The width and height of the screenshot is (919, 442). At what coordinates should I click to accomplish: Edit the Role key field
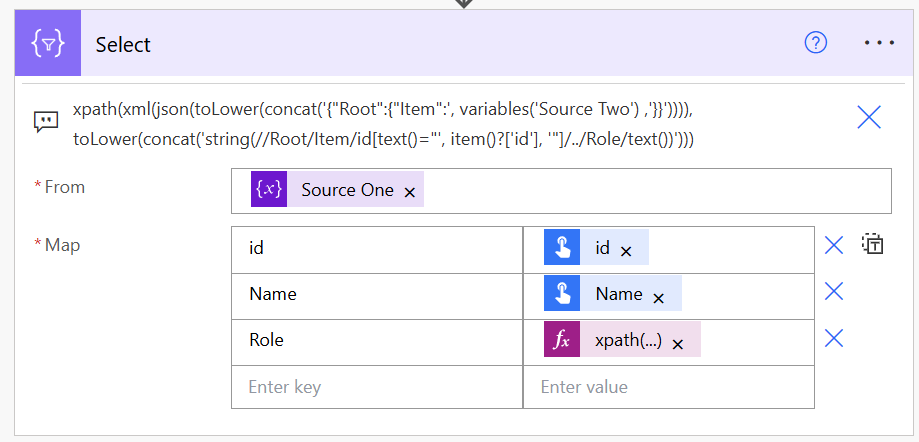pyautogui.click(x=376, y=340)
